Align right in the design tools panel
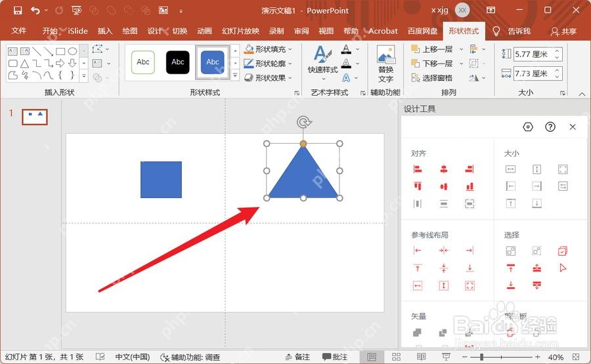Image resolution: width=591 pixels, height=364 pixels. coord(470,169)
